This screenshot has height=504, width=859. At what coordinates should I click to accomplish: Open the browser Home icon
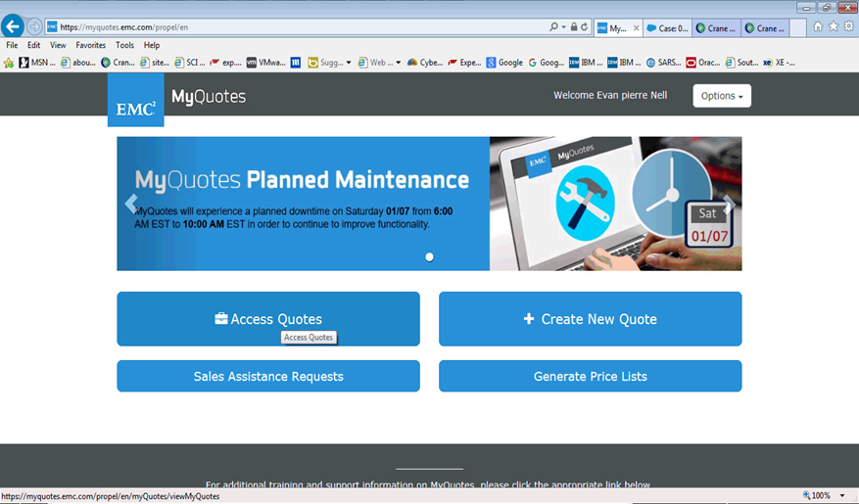pos(817,26)
